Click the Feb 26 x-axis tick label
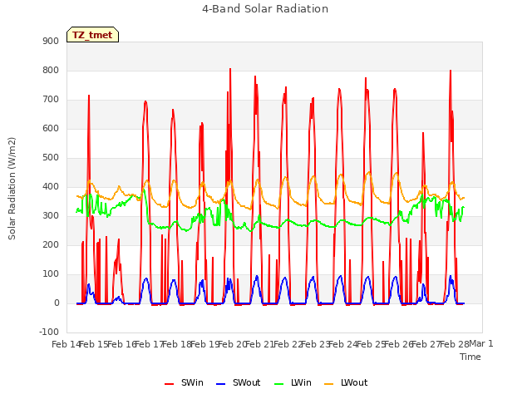The width and height of the screenshot is (532, 399). click(x=398, y=344)
